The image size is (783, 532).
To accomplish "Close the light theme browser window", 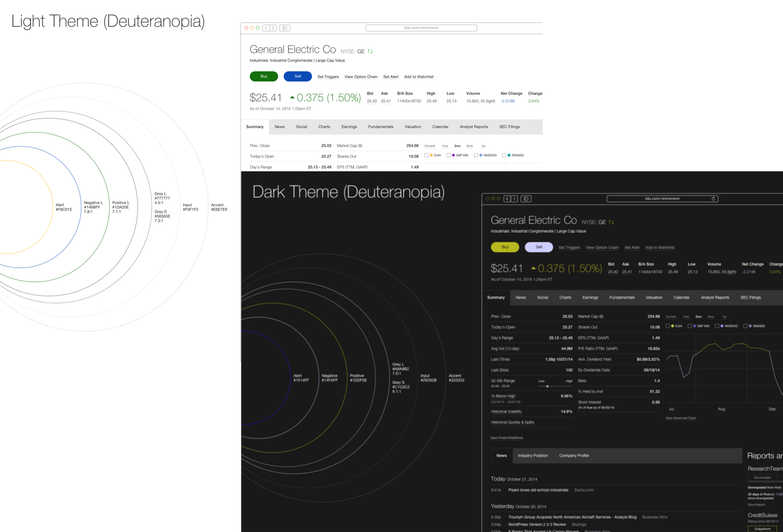I will tap(246, 28).
